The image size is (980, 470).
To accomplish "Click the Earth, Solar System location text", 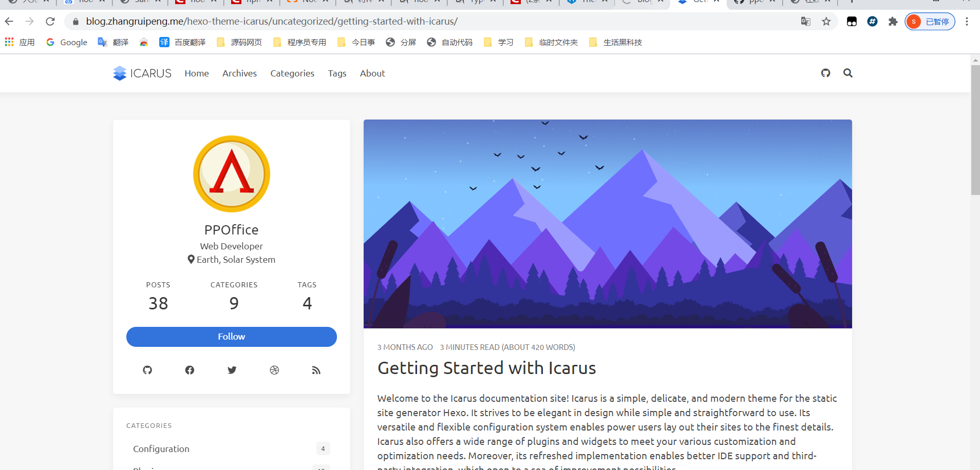I will [x=236, y=260].
